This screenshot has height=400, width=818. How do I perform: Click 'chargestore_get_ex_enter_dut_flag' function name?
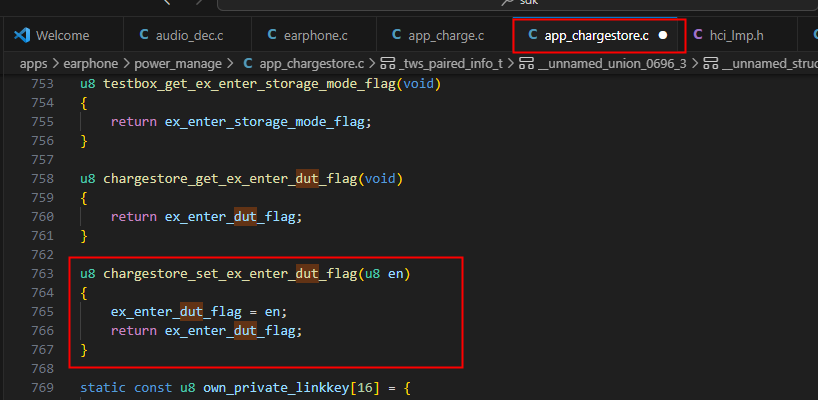[230, 179]
